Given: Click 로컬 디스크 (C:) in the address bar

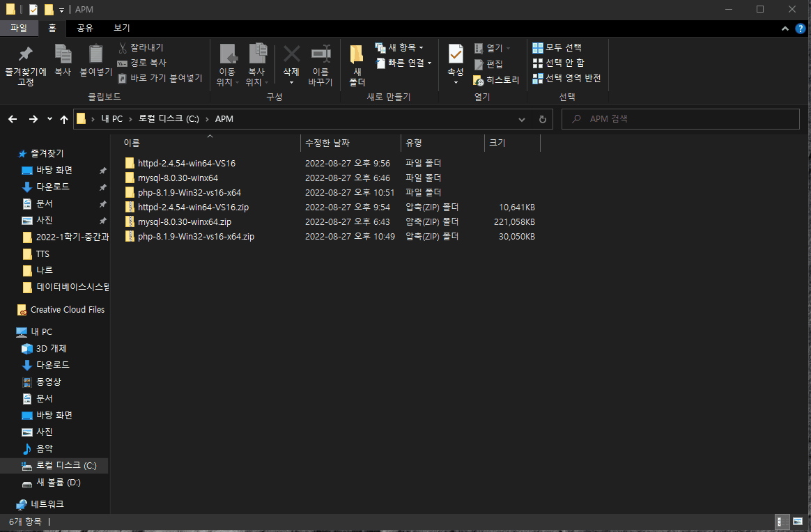Looking at the screenshot, I should tap(169, 119).
